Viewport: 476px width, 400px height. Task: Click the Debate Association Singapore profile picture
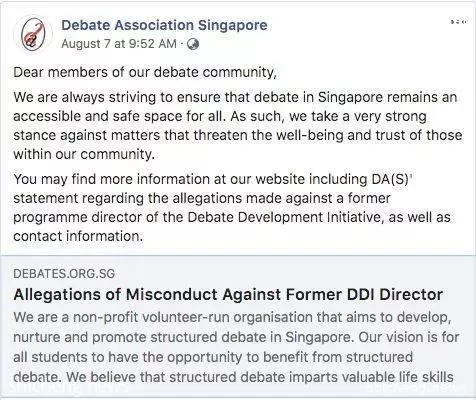point(33,35)
